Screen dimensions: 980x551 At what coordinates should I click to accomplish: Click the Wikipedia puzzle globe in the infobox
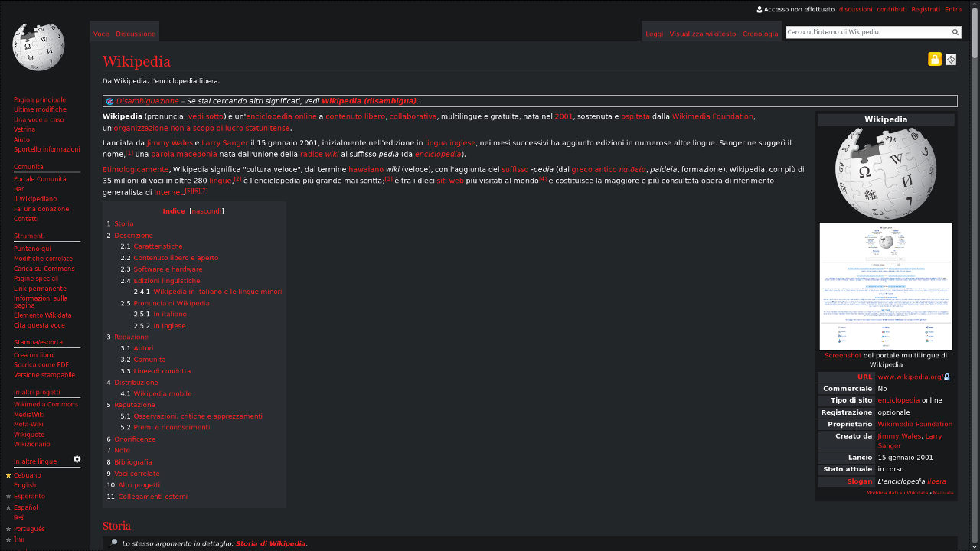tap(885, 171)
